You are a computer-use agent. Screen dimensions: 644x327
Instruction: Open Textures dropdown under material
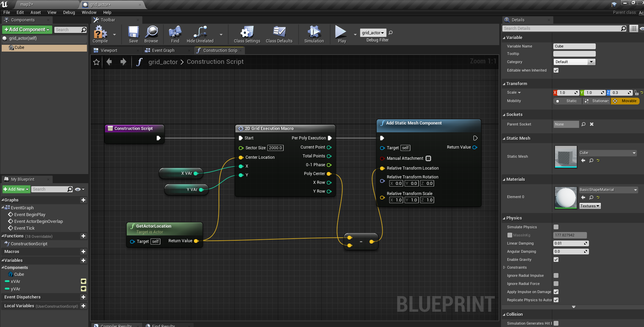pyautogui.click(x=590, y=206)
